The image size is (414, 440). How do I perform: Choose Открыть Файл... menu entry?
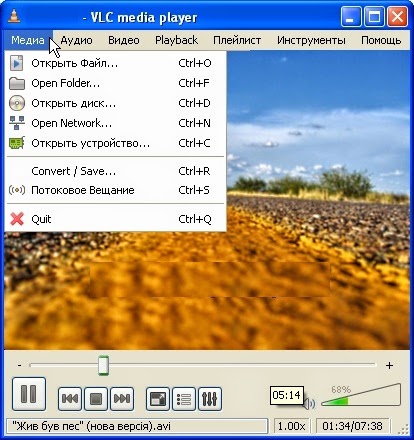tap(115, 63)
